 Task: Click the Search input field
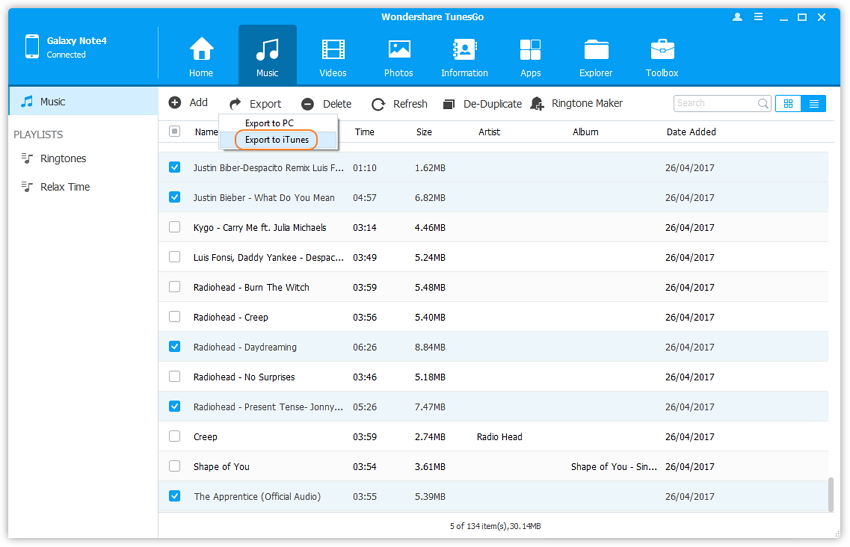(714, 103)
